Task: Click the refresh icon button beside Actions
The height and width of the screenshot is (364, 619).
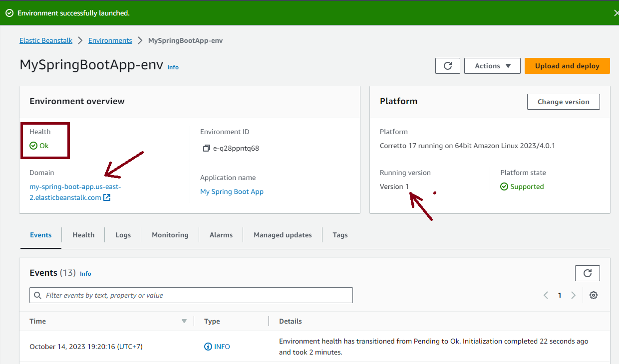Action: (448, 66)
